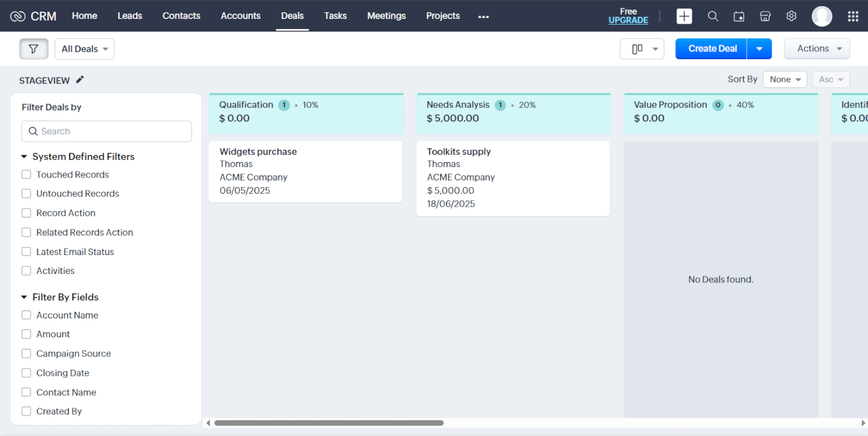Open the Accounts tab
Screen dimensions: 868x436
(240, 16)
